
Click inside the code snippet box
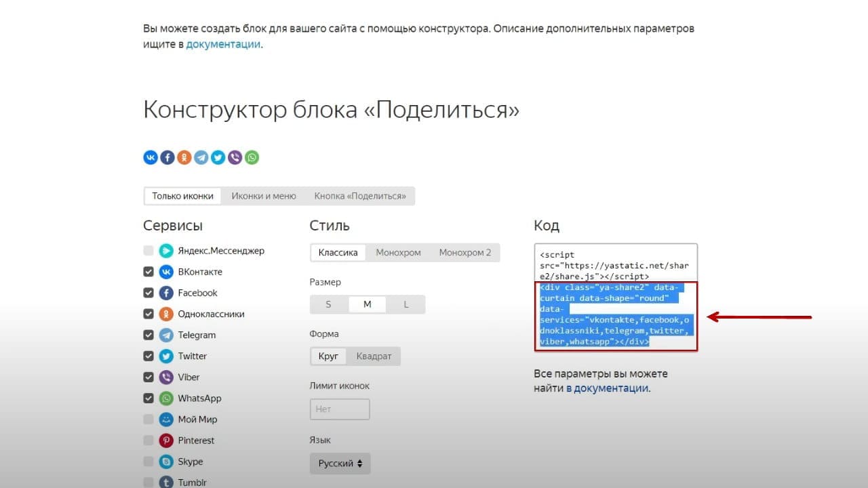click(x=616, y=297)
